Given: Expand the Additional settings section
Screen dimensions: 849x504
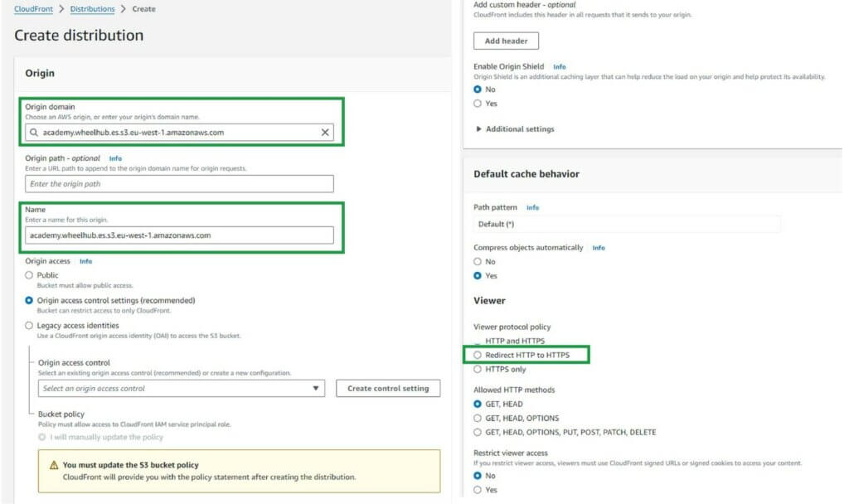Looking at the screenshot, I should pyautogui.click(x=515, y=129).
